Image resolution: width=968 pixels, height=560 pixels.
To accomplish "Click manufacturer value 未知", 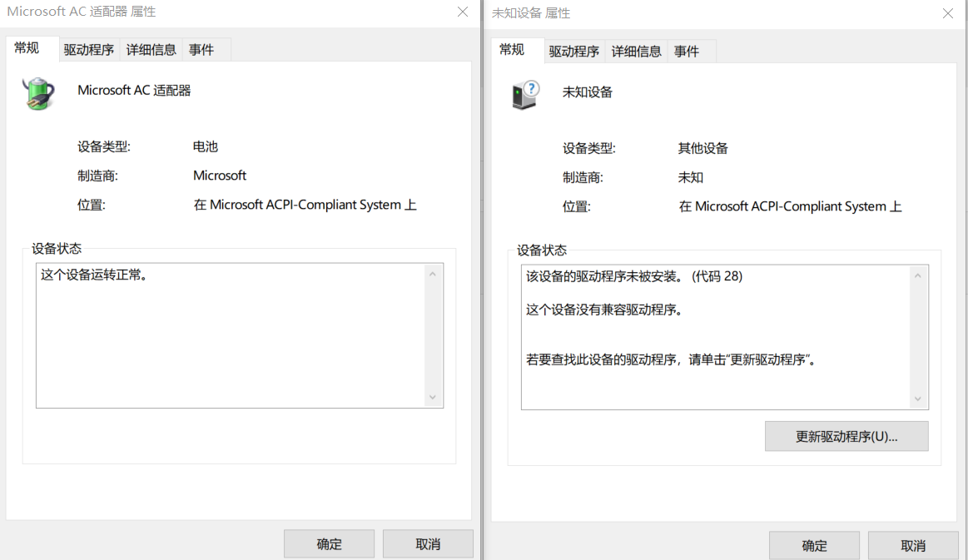I will coord(691,177).
